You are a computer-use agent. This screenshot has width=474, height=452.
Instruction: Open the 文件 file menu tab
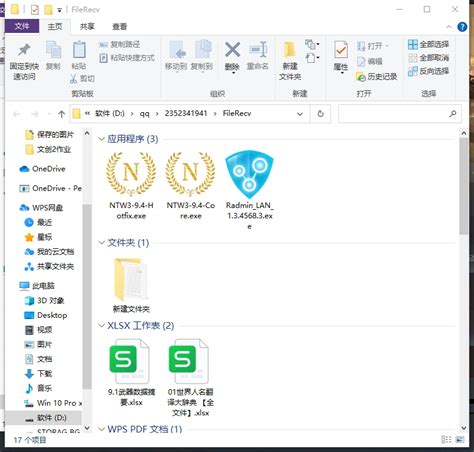22,26
